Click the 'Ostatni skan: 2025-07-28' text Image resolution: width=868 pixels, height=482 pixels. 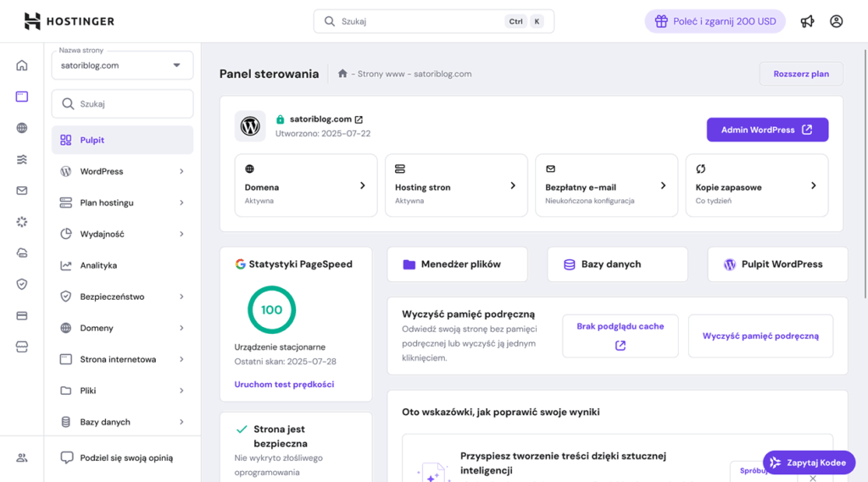click(285, 362)
